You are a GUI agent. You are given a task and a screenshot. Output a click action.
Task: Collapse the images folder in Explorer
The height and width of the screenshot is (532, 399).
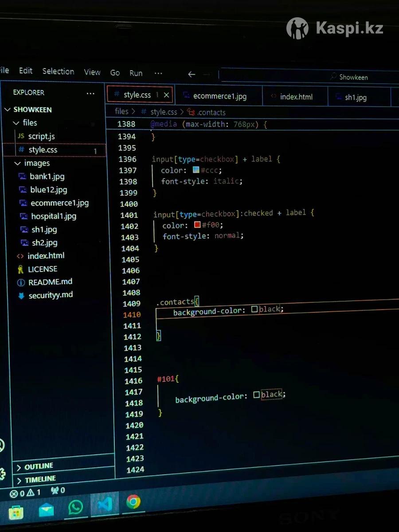(x=18, y=163)
